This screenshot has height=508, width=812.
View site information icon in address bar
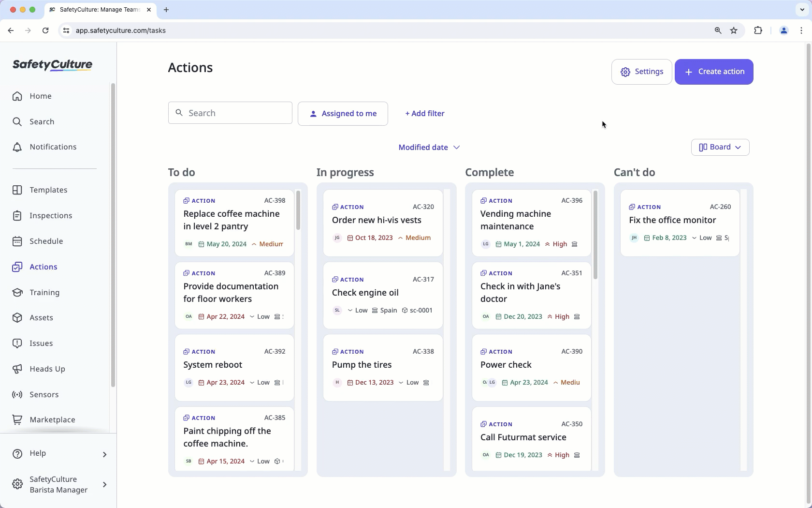pyautogui.click(x=66, y=30)
